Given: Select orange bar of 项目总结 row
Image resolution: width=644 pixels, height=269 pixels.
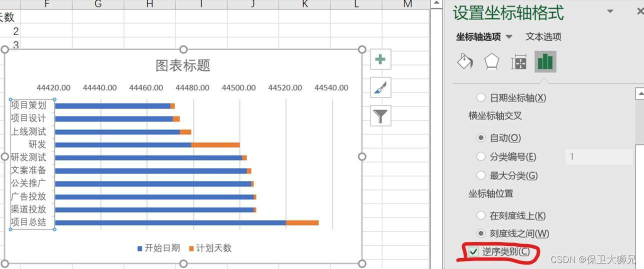Looking at the screenshot, I should tap(302, 222).
